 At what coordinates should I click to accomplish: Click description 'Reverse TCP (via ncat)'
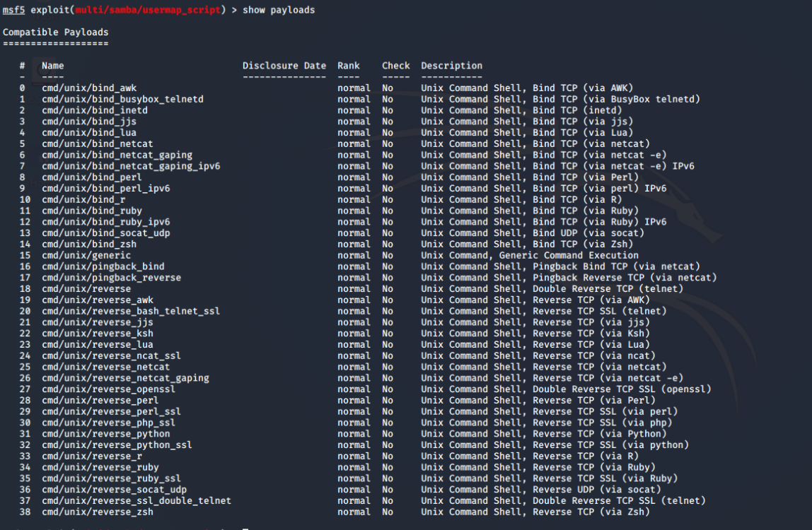click(594, 355)
